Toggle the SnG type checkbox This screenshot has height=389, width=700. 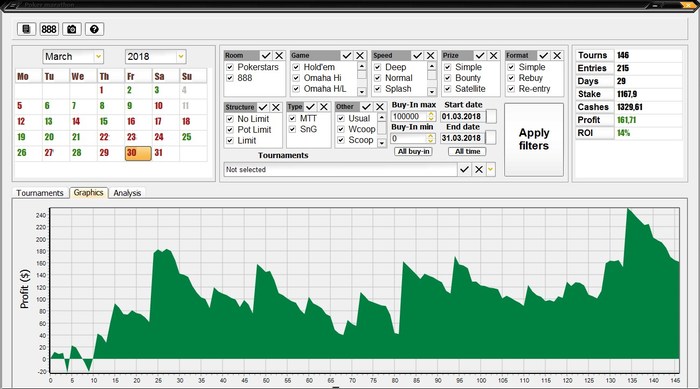[x=292, y=129]
